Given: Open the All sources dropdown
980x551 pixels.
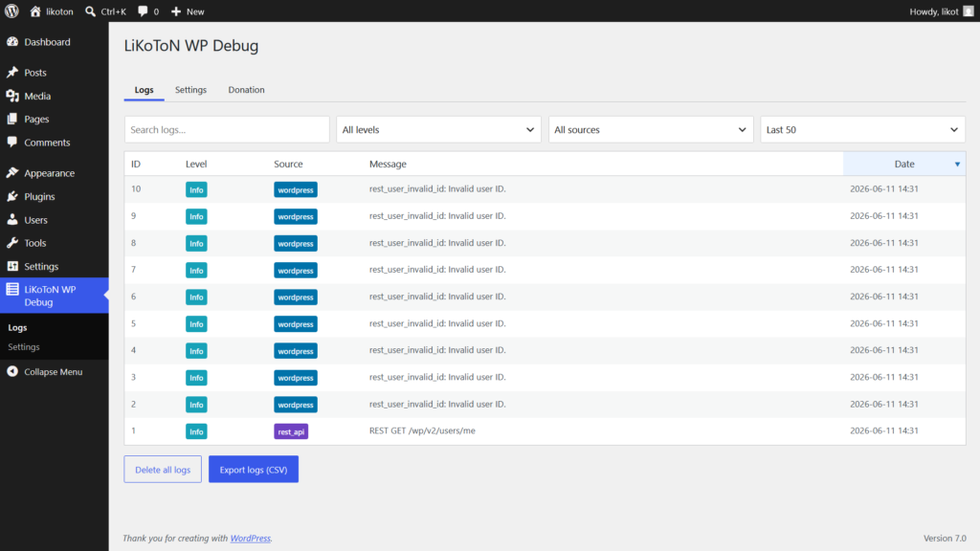Looking at the screenshot, I should click(651, 129).
